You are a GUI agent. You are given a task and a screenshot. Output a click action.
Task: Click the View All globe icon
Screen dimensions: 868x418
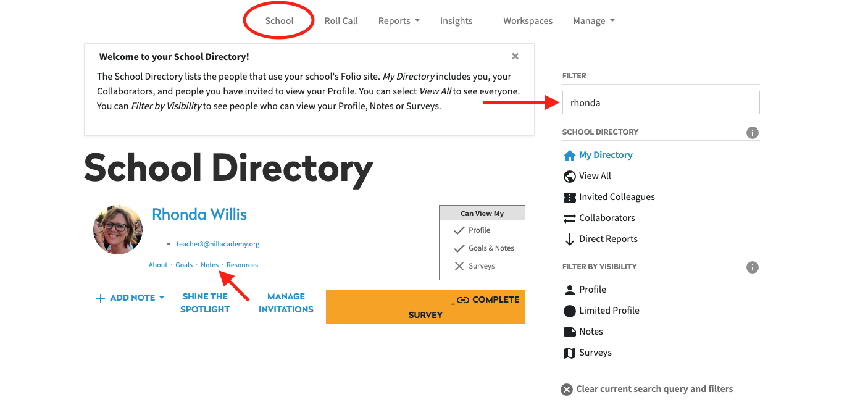point(569,176)
